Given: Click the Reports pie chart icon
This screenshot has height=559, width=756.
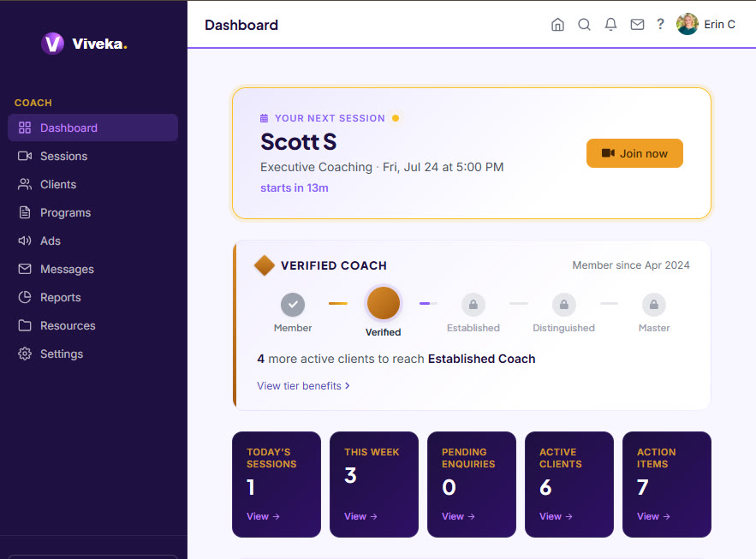Looking at the screenshot, I should coord(25,297).
